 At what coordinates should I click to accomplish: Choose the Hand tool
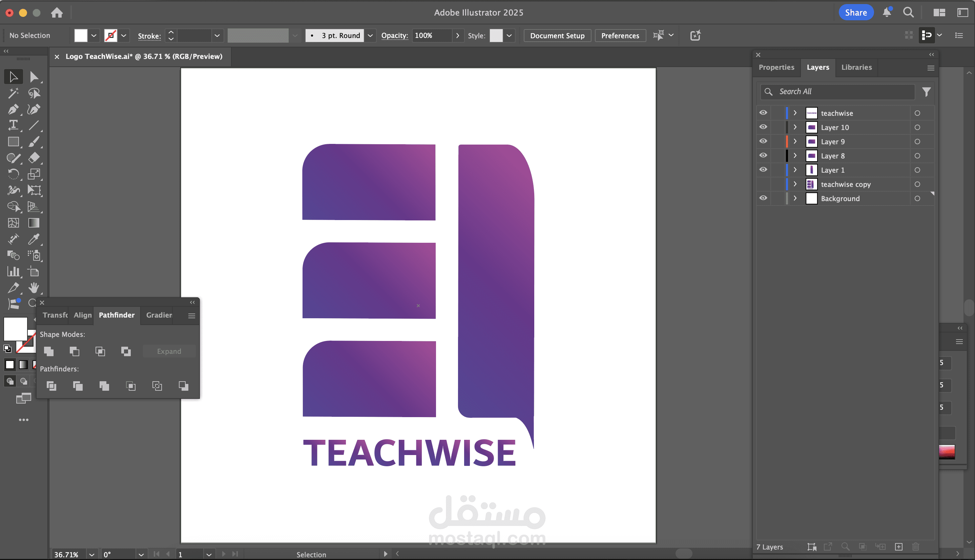pyautogui.click(x=34, y=288)
